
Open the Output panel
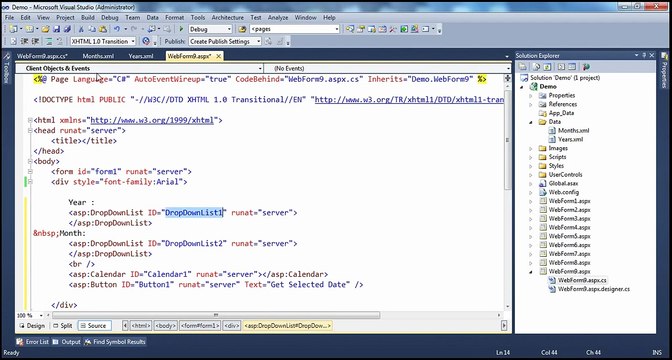(x=66, y=342)
